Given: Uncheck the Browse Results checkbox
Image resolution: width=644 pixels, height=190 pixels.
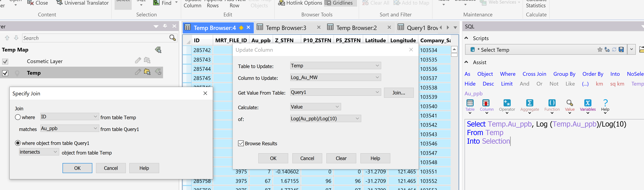Looking at the screenshot, I should click(241, 143).
